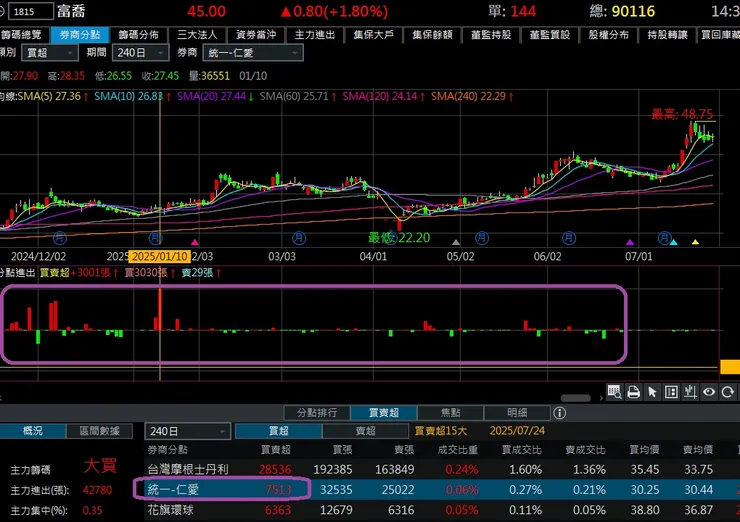The width and height of the screenshot is (740, 522).
Task: Click the cyan triangle marker after 07/01
Action: [x=673, y=242]
